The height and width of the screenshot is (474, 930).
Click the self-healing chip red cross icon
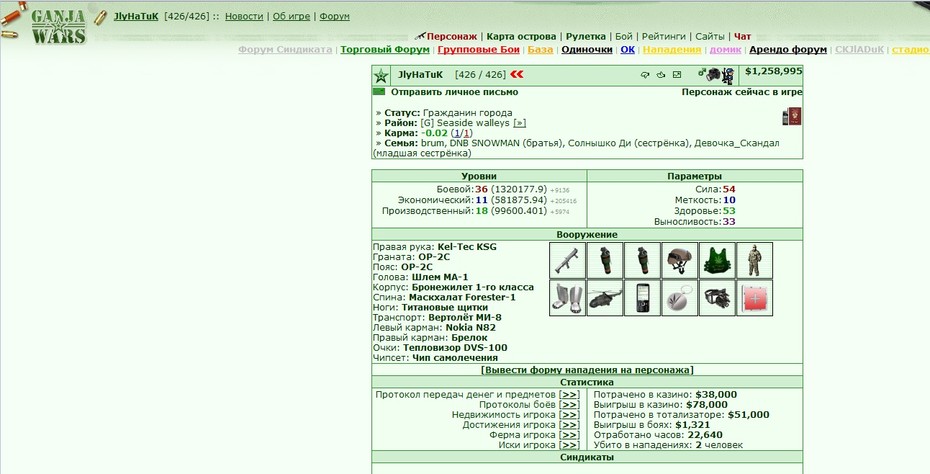click(754, 298)
